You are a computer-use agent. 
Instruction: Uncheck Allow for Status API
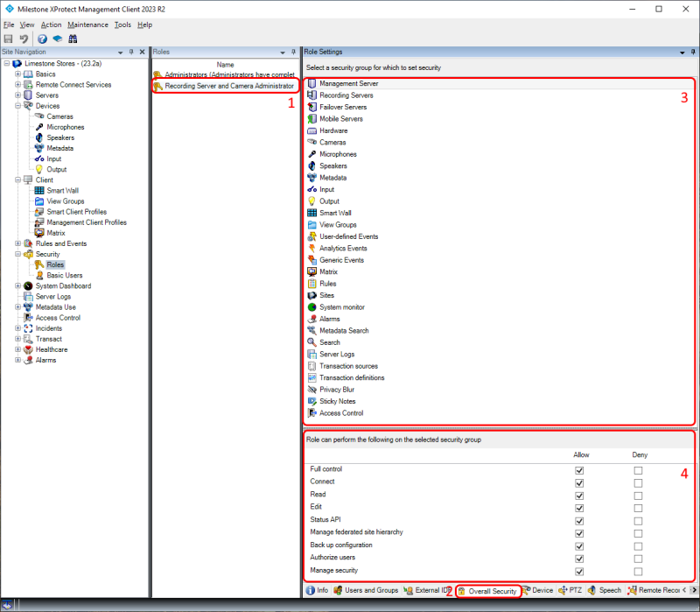579,521
